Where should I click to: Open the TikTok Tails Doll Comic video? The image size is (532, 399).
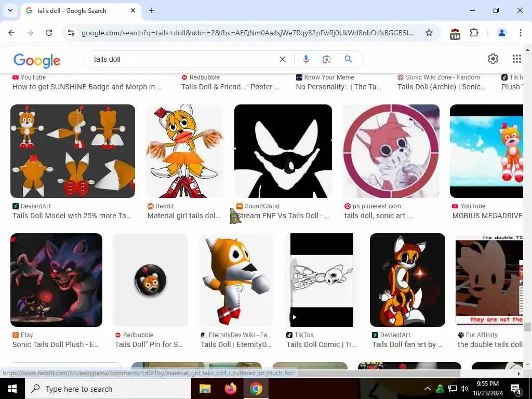322,280
